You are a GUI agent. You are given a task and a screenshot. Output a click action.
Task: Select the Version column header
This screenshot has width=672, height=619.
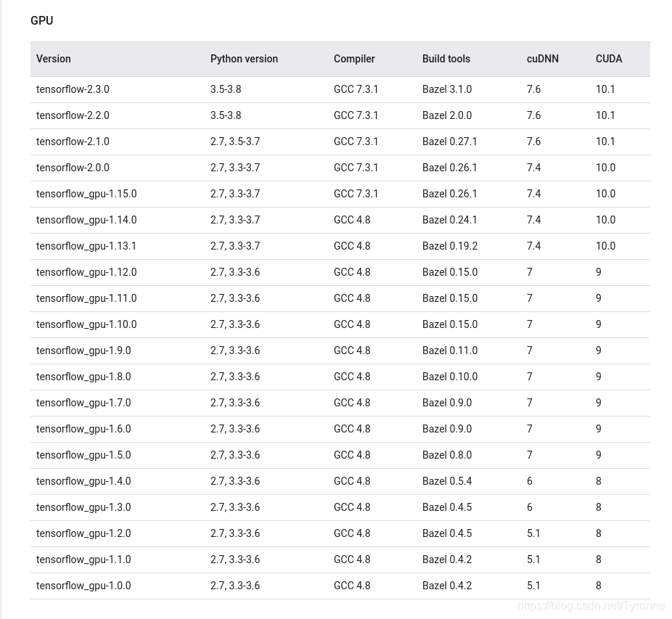click(x=54, y=59)
